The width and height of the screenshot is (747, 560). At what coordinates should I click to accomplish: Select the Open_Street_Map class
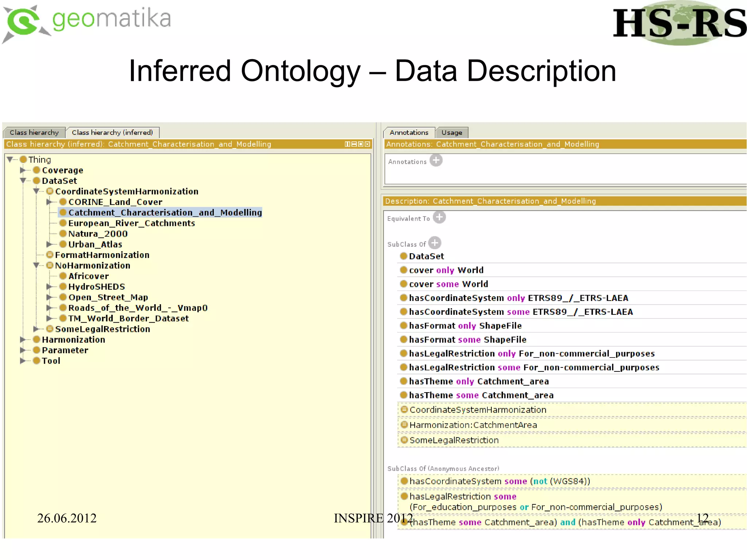coord(104,297)
